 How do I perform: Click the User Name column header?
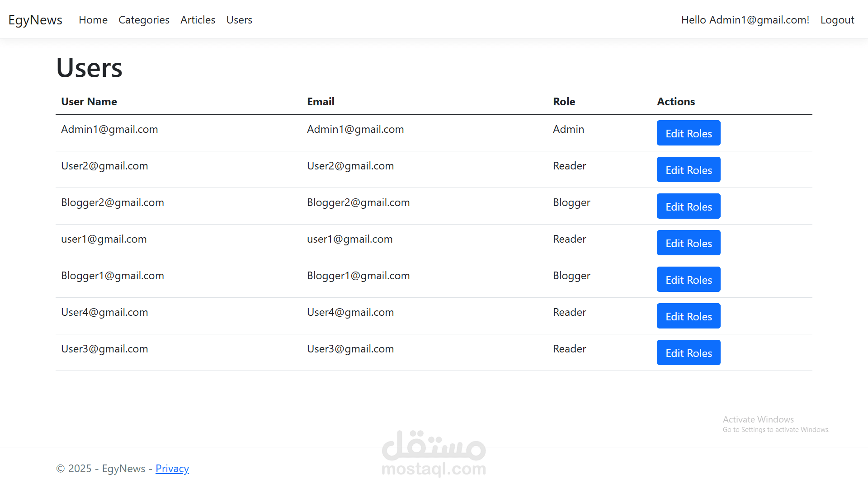click(x=89, y=102)
